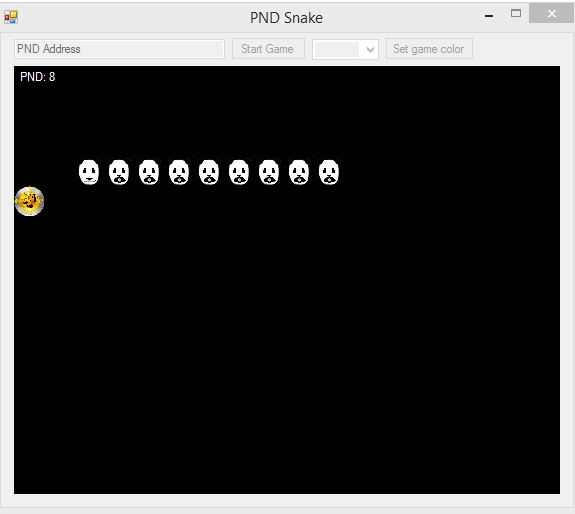
Task: Click the sixth panda face in the snake
Action: click(x=239, y=172)
